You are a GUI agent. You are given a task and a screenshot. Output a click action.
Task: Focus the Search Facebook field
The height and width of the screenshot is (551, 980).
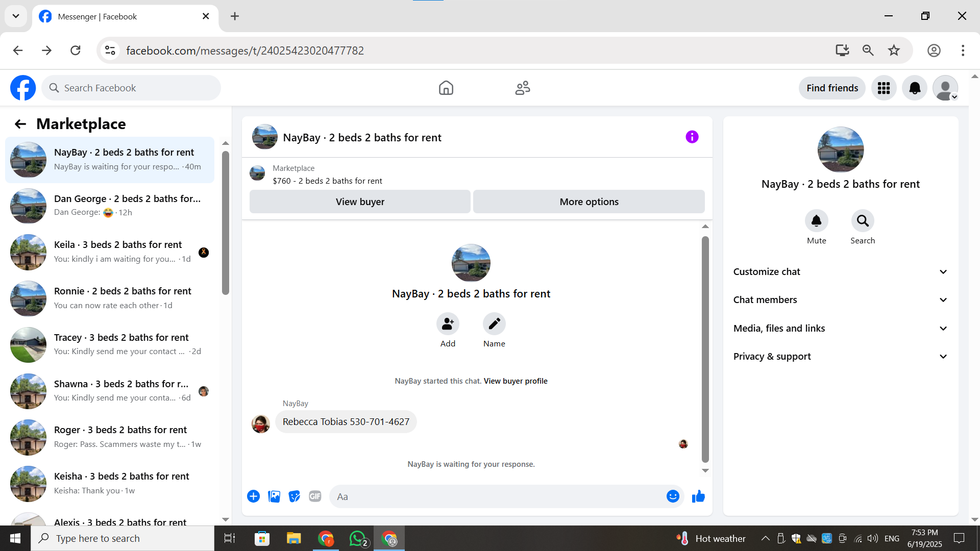(131, 88)
